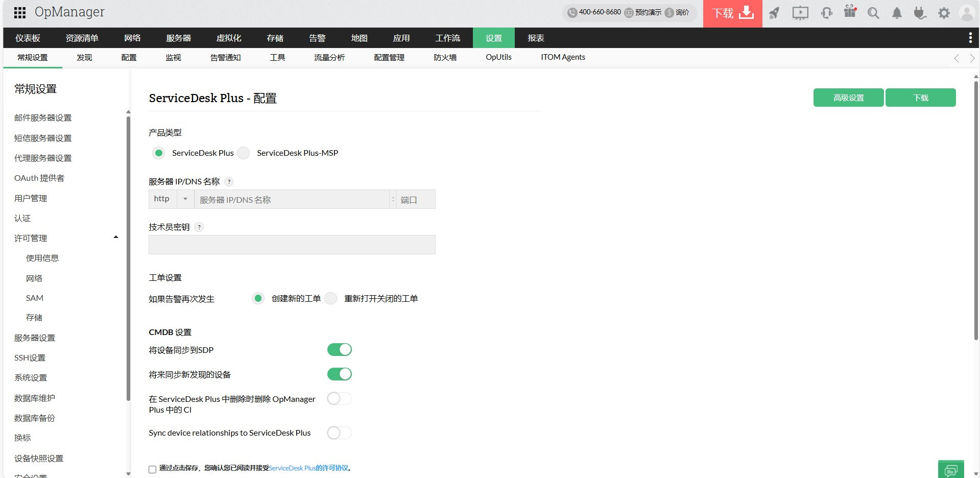The width and height of the screenshot is (980, 478).
Task: Open 设备快照设置 in sidebar
Action: click(39, 459)
